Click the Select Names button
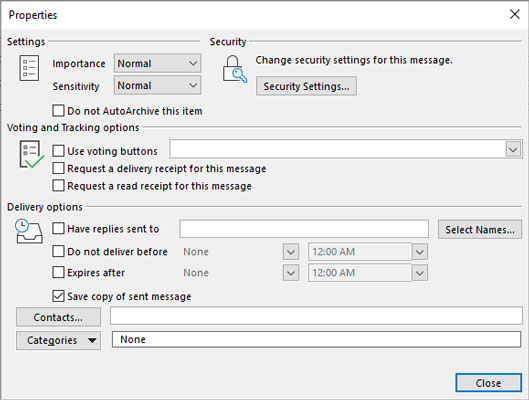The width and height of the screenshot is (529, 400). point(480,230)
